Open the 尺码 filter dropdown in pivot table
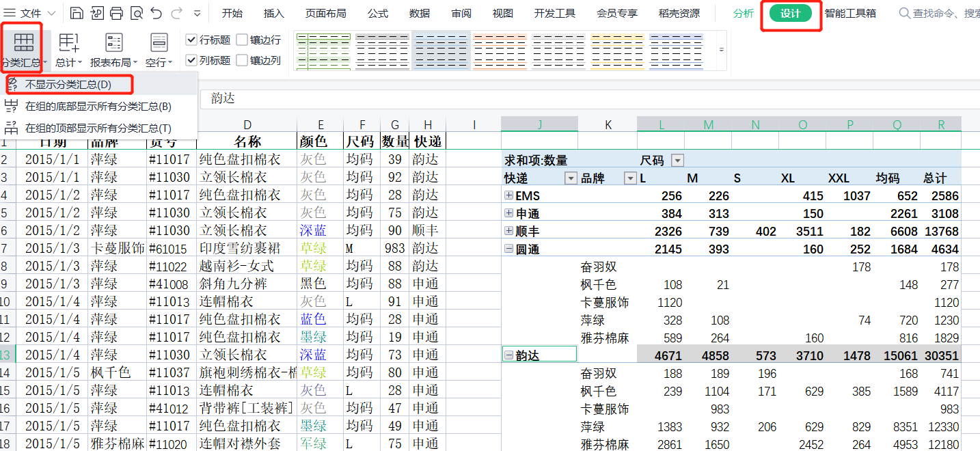This screenshot has width=980, height=451. (x=677, y=161)
